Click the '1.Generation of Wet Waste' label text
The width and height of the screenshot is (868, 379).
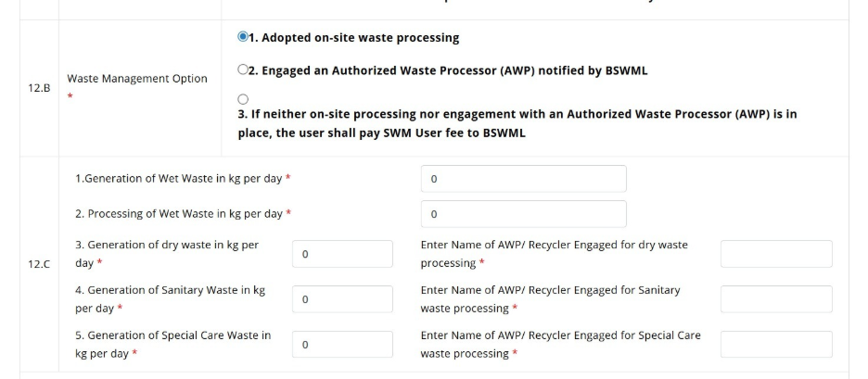179,178
